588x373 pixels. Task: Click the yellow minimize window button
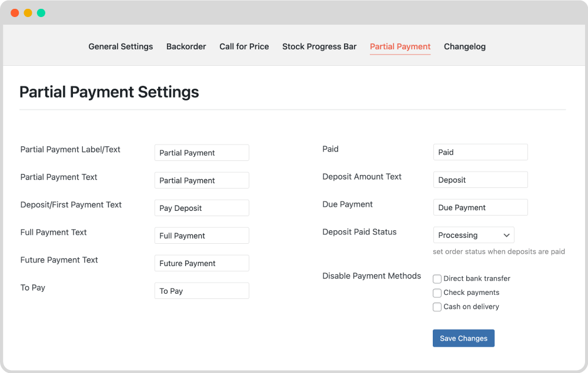[28, 13]
